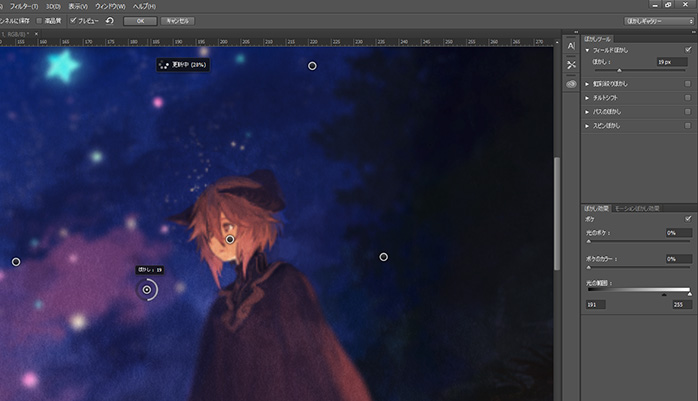
Task: Click the active blur pin with ring labeled ぼかし: 19
Action: coord(147,290)
